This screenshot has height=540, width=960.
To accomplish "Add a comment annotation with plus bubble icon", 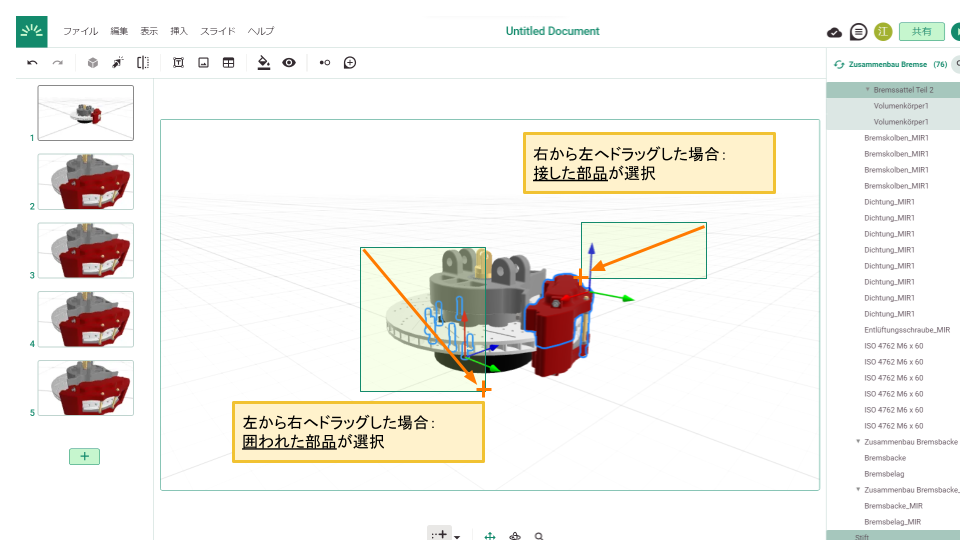I will [350, 62].
